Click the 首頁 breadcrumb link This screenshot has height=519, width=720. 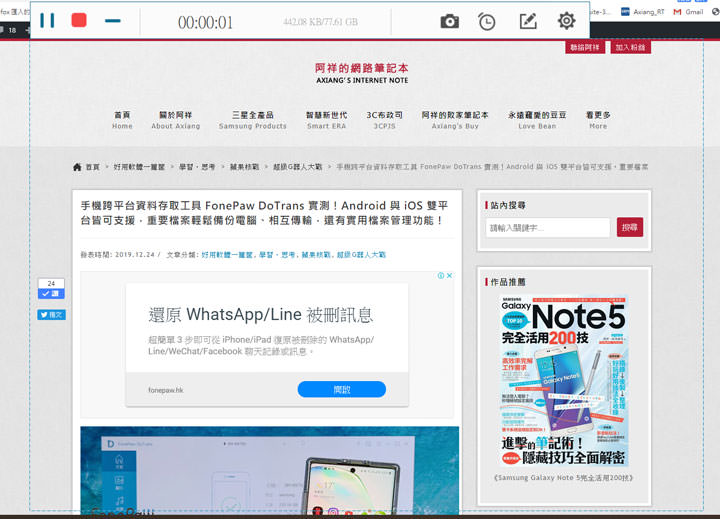click(x=93, y=167)
